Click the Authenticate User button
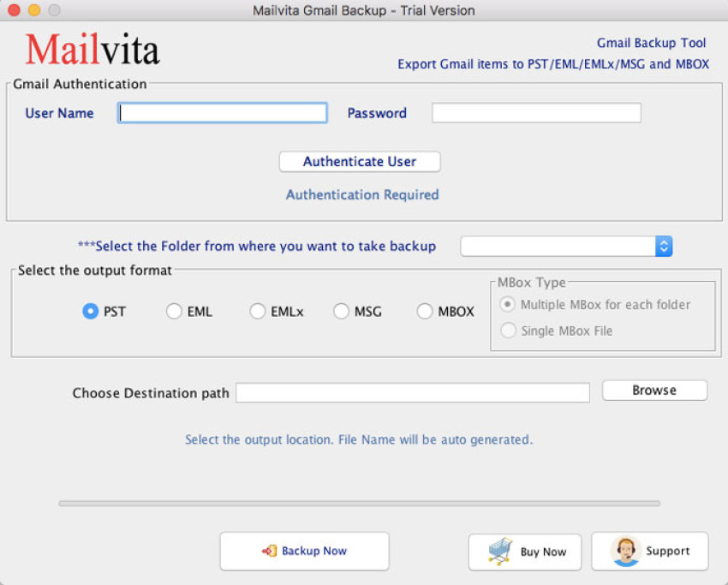The height and width of the screenshot is (585, 728). click(x=360, y=161)
